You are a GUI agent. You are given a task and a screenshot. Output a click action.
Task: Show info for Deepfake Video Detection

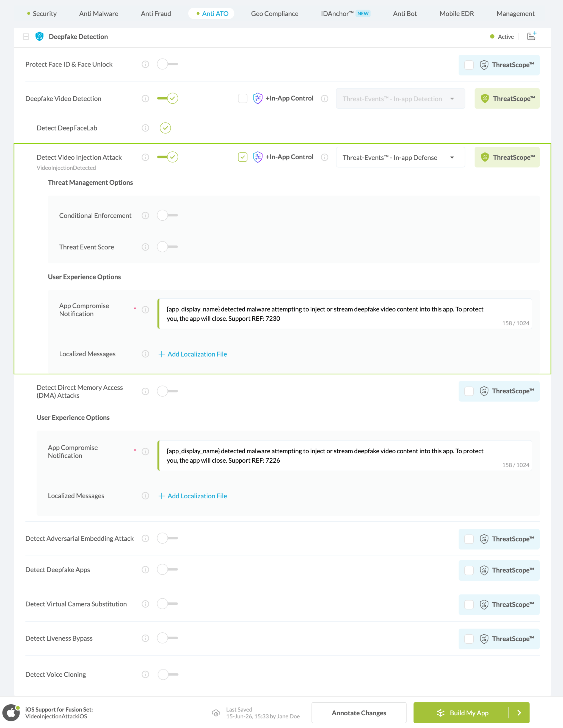click(145, 99)
